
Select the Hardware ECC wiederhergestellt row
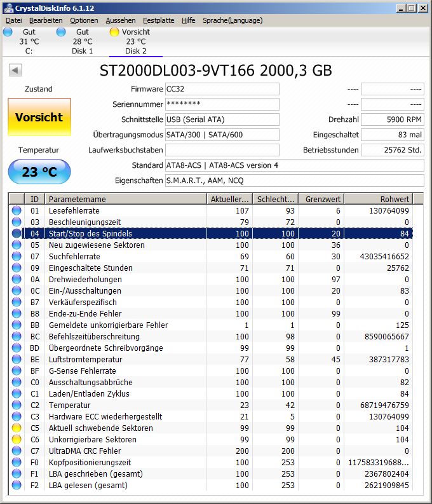pos(211,416)
